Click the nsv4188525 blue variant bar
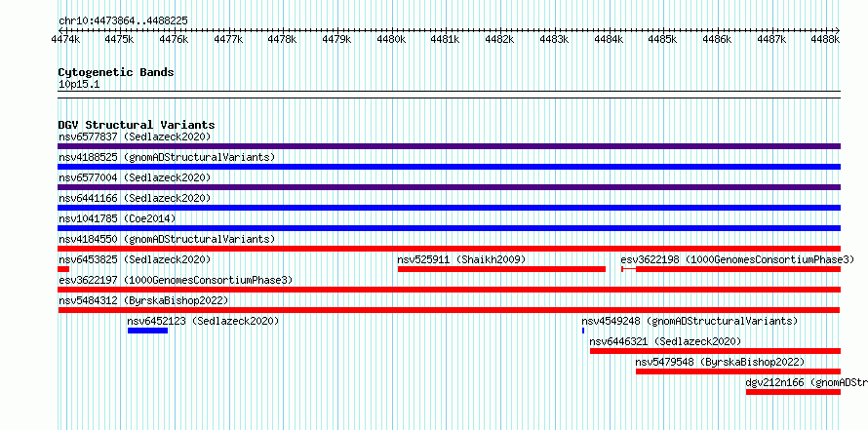This screenshot has height=430, width=868. click(x=449, y=167)
